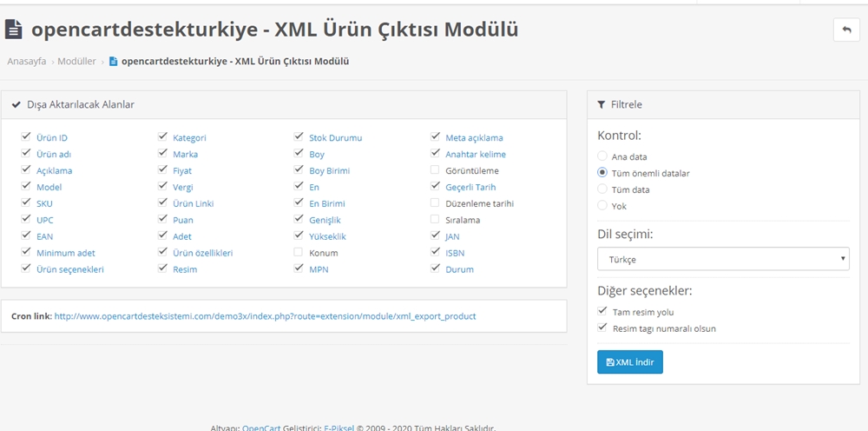The height and width of the screenshot is (431, 868).
Task: Toggle the En Birimi checkbox
Action: tap(299, 202)
